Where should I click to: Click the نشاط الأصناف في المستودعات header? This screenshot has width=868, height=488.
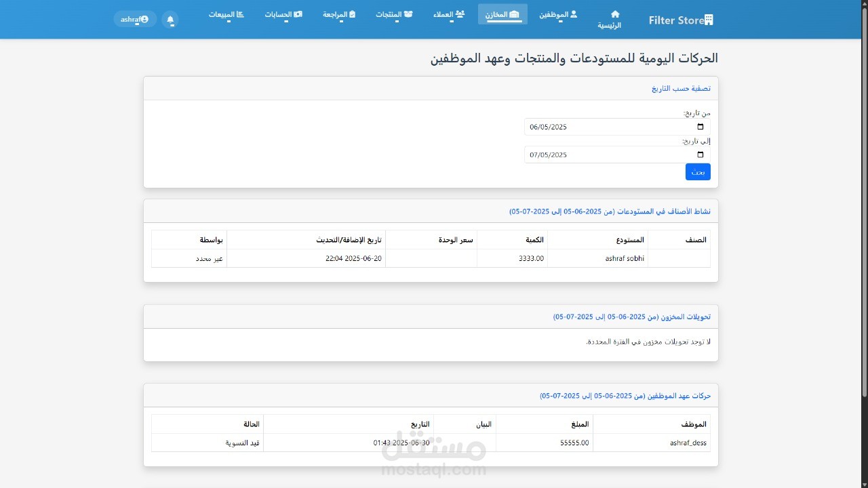[431, 211]
